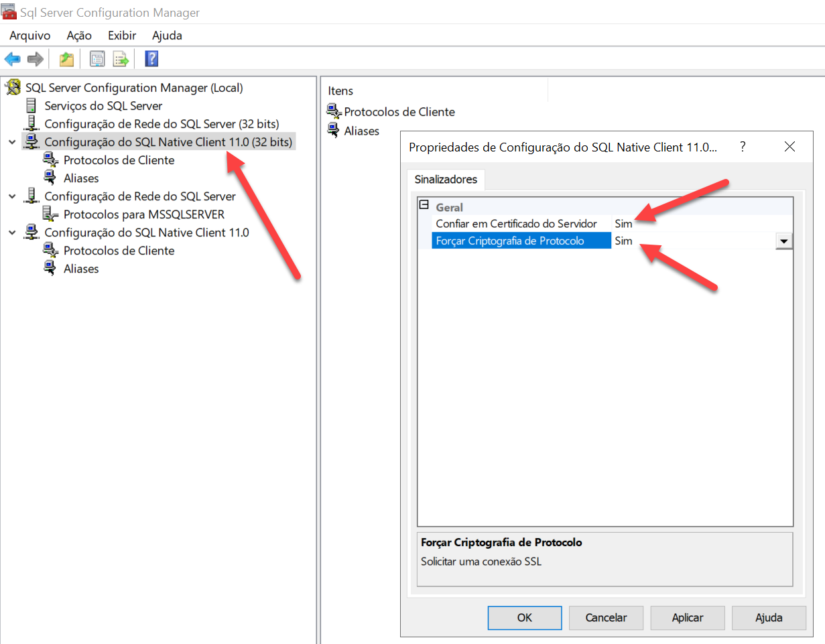825x644 pixels.
Task: Select Protocolos de Cliente icon under the last Native Client node
Action: (50, 251)
